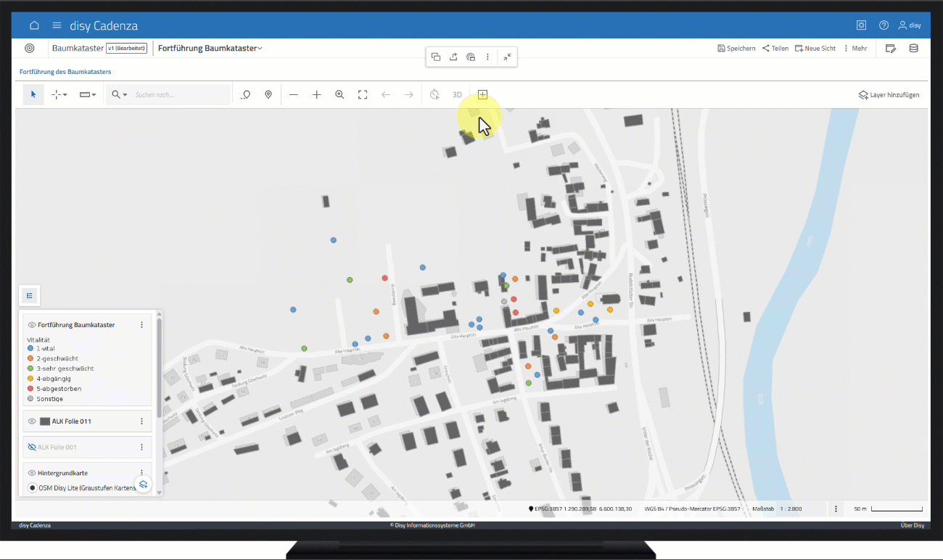Click the WGS 84 / Pseudo-Mercator projection label

(x=693, y=509)
